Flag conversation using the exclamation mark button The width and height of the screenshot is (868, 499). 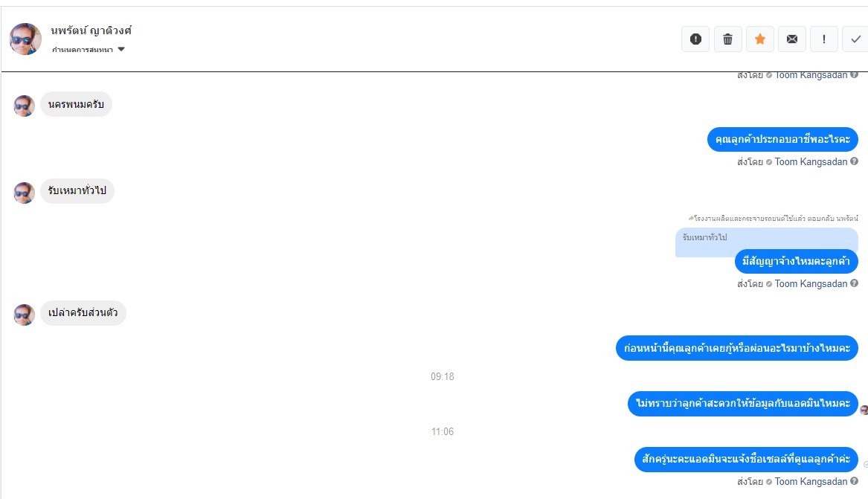(823, 39)
